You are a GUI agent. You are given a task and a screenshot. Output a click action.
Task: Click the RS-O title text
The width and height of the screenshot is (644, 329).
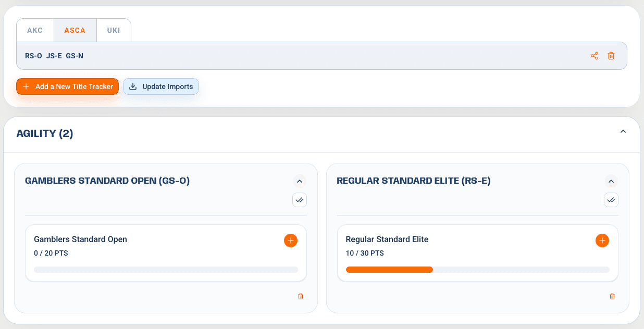(x=33, y=56)
